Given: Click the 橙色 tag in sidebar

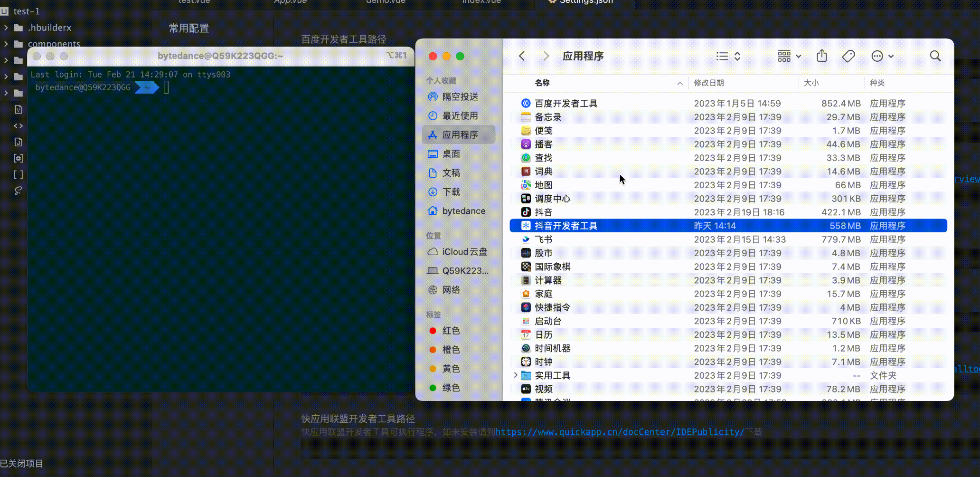Looking at the screenshot, I should coord(459,349).
